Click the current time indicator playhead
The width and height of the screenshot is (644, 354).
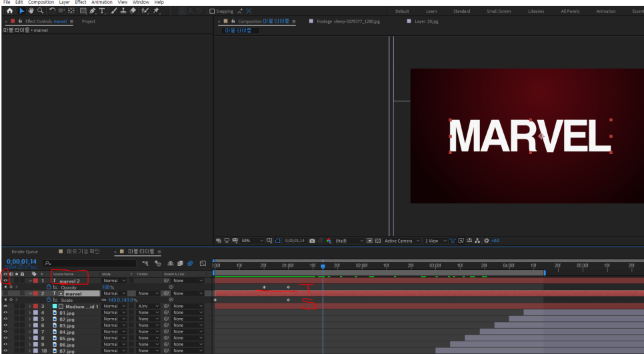(x=323, y=266)
